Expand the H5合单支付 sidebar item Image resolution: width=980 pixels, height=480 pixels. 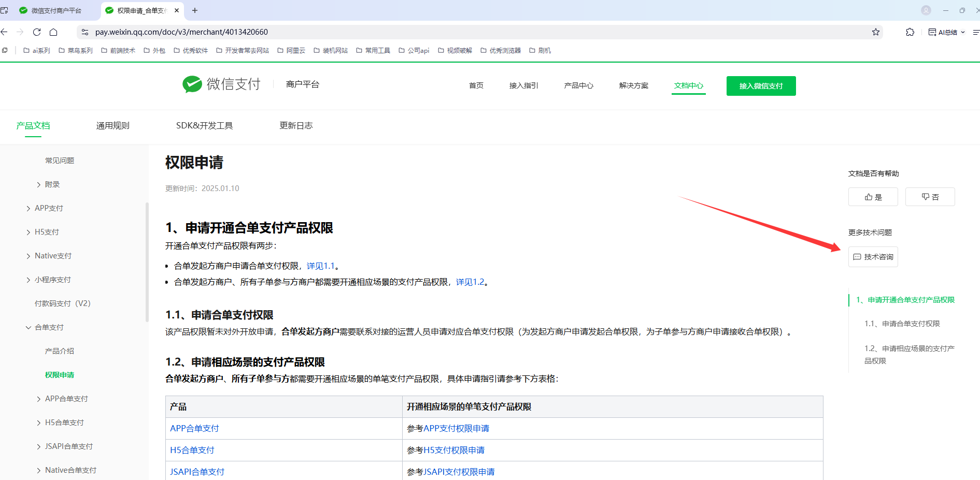coord(60,423)
